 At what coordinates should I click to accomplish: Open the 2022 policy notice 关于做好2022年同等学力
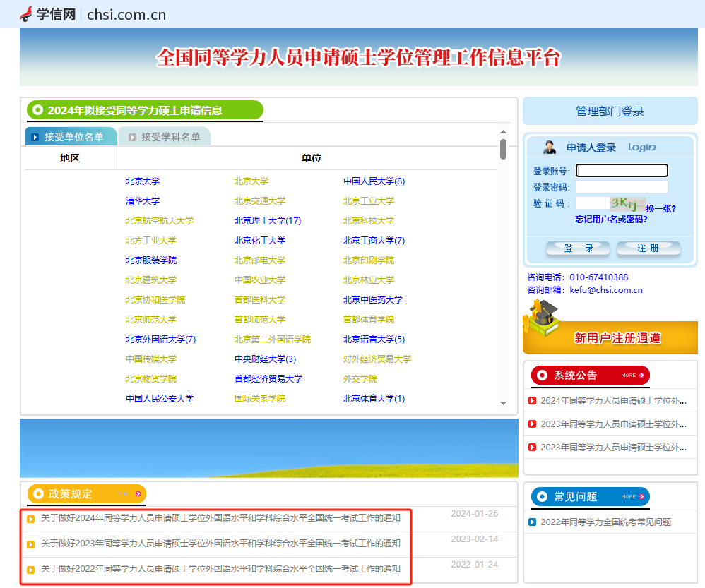coord(220,569)
